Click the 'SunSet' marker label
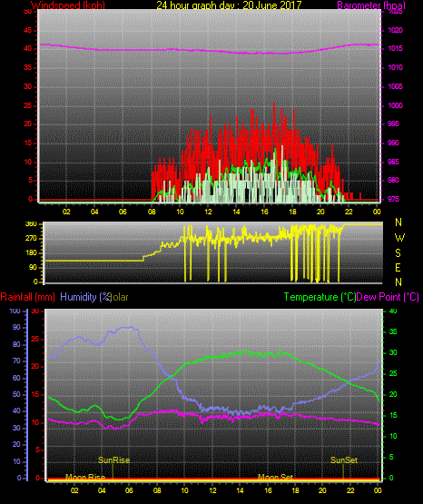Viewport: 423px width, 504px height. click(x=344, y=460)
